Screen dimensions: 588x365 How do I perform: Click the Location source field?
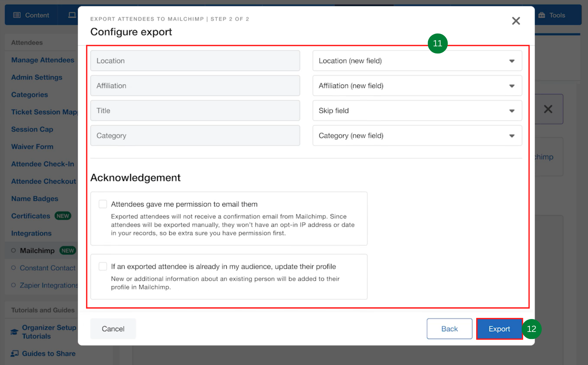(x=195, y=61)
